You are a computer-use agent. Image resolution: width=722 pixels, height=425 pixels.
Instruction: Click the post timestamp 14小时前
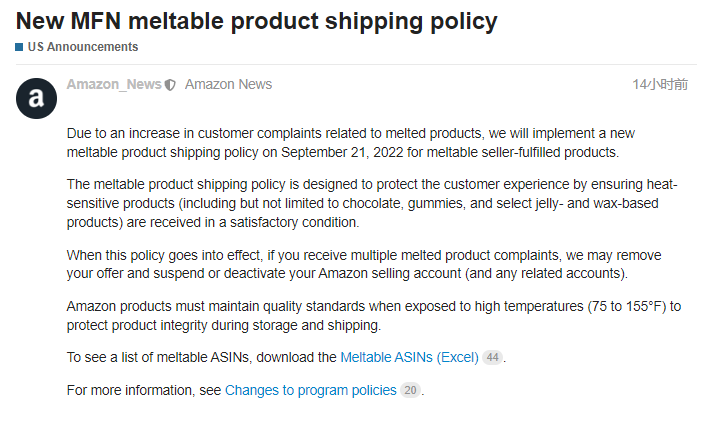tap(660, 85)
